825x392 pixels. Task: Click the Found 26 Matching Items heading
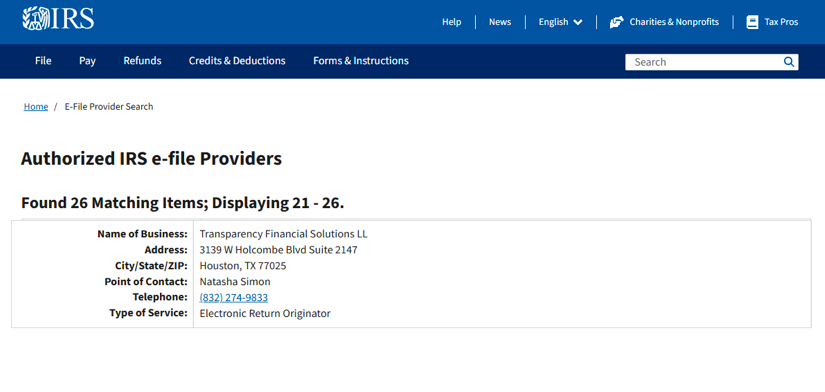click(x=183, y=203)
